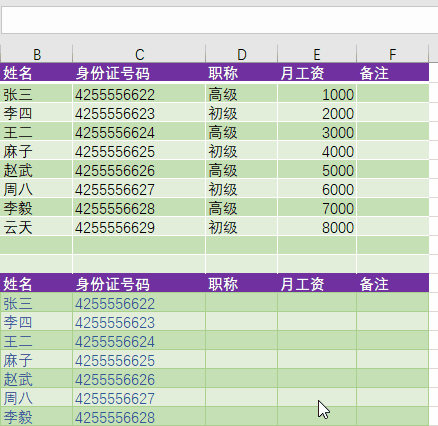Viewport: 438px width, 426px height.
Task: Select column B header
Action: [36, 54]
